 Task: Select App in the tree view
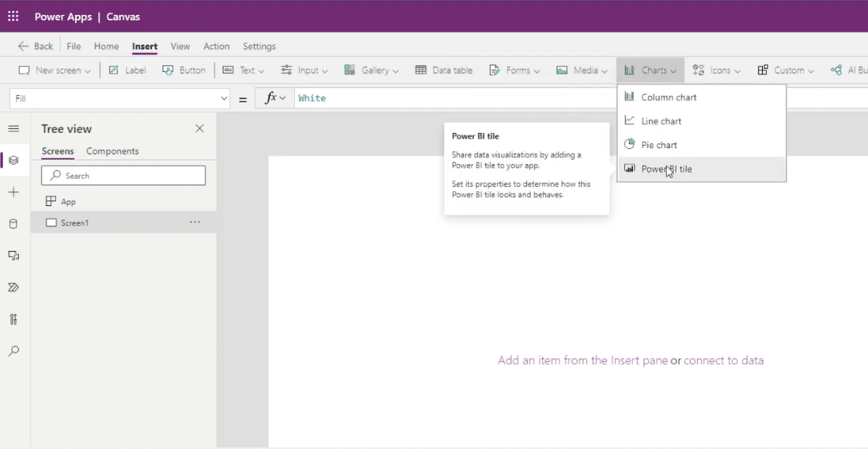pos(123,202)
